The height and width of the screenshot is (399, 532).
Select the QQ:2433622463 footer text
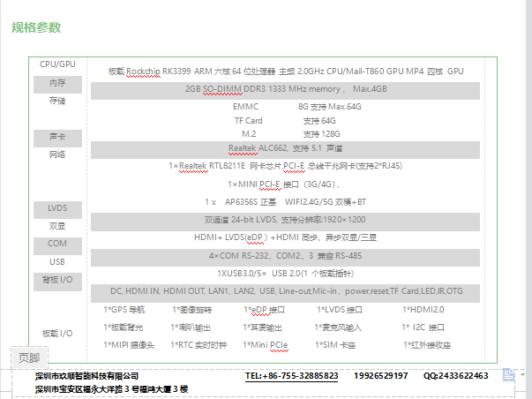pos(455,376)
